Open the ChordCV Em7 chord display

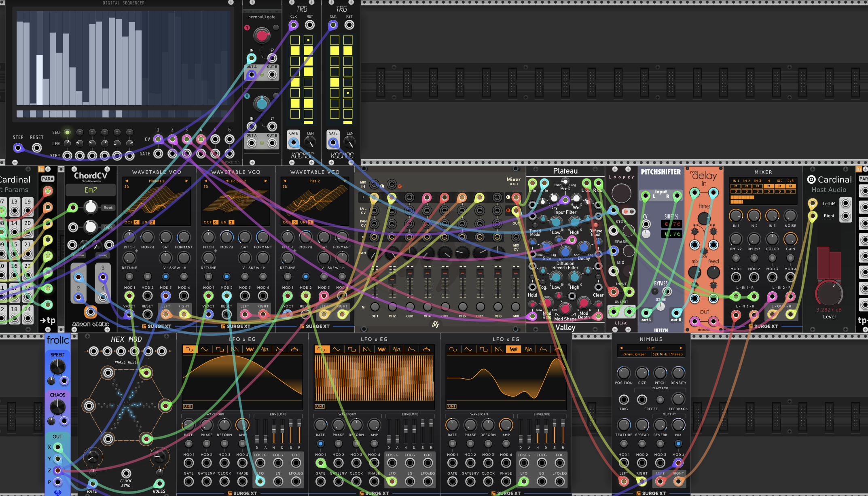coord(91,190)
